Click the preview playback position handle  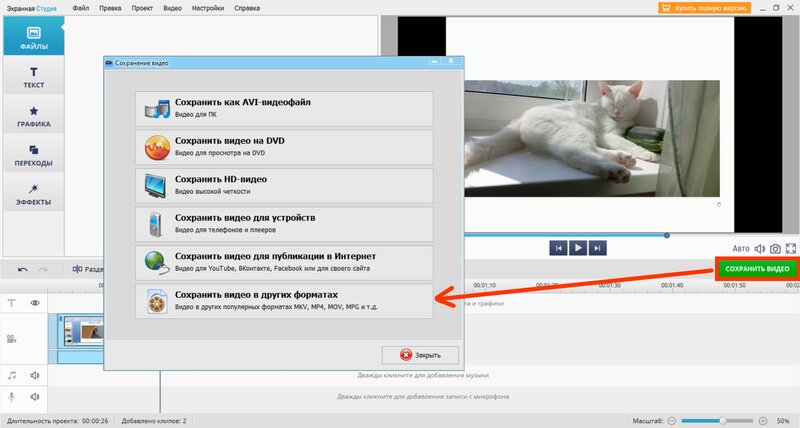(x=667, y=235)
